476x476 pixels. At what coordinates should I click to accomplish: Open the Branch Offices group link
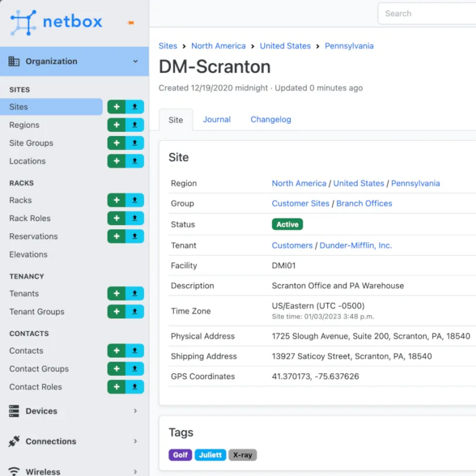point(364,204)
